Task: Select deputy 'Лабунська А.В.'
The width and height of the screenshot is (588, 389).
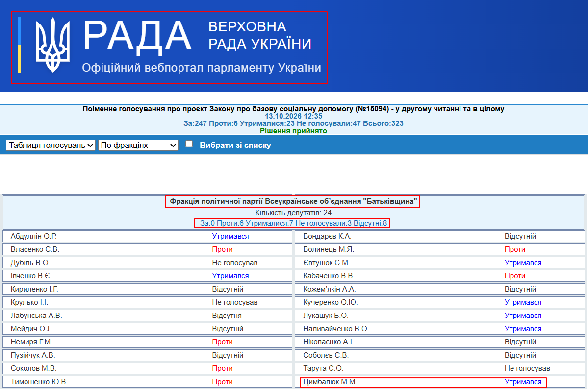Action: [36, 316]
